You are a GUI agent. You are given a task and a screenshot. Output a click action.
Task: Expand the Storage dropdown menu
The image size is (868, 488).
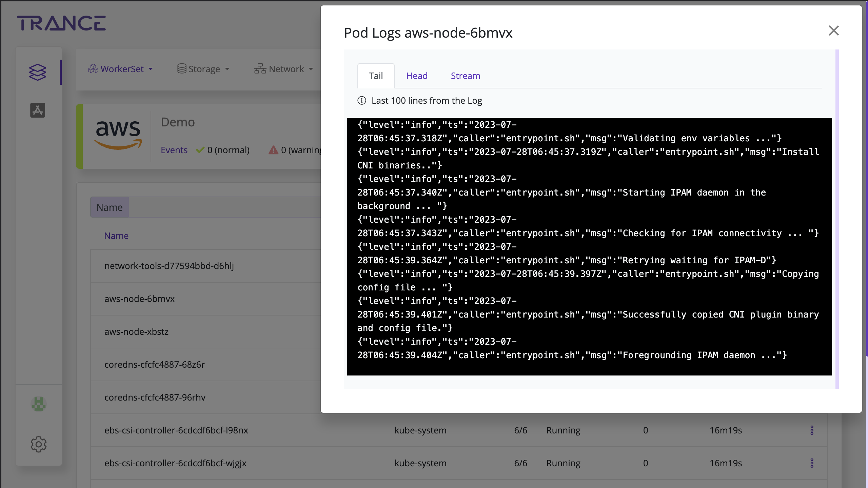click(203, 69)
